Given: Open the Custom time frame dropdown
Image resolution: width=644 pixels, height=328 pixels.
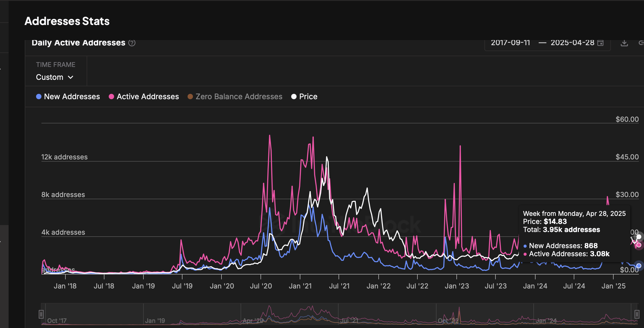Looking at the screenshot, I should (55, 77).
